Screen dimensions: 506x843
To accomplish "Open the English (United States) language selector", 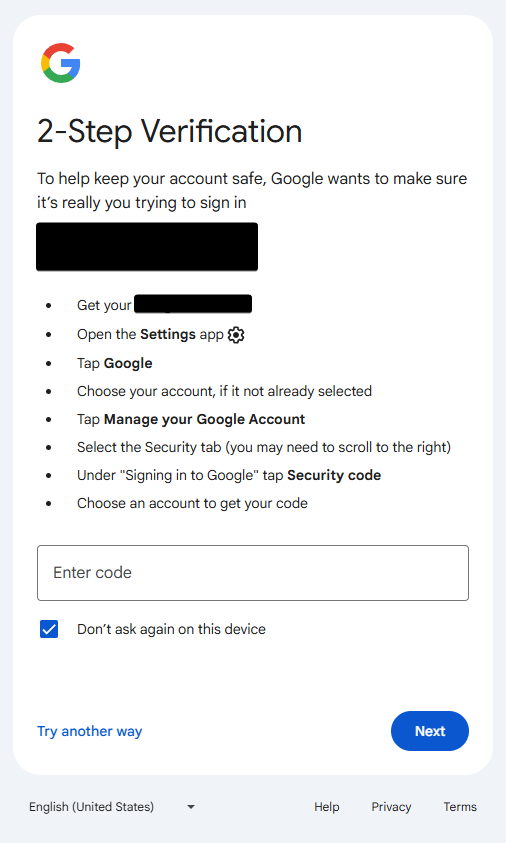I will coord(112,807).
